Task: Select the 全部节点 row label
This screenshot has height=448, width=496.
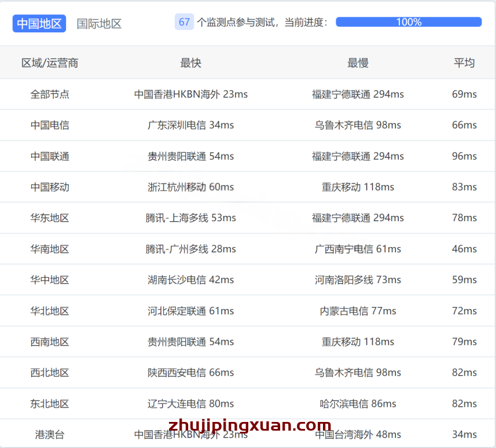Action: pos(50,94)
